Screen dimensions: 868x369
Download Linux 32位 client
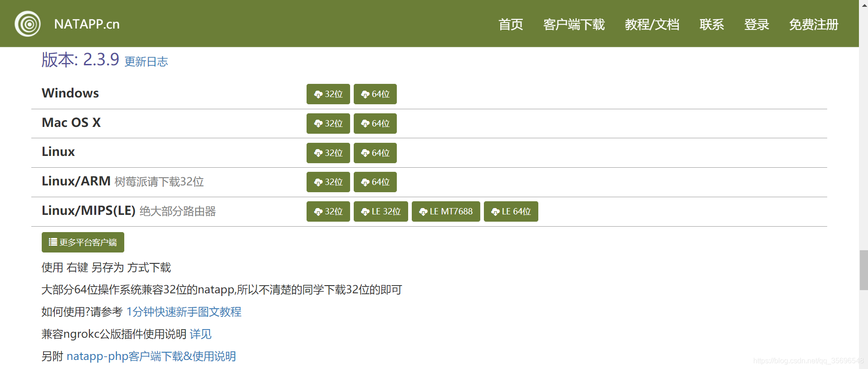tap(328, 153)
